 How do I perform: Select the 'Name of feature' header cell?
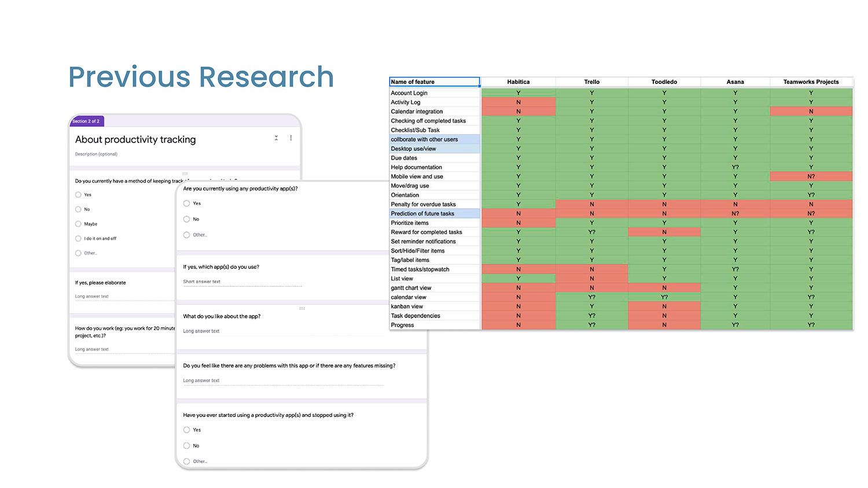[x=434, y=82]
